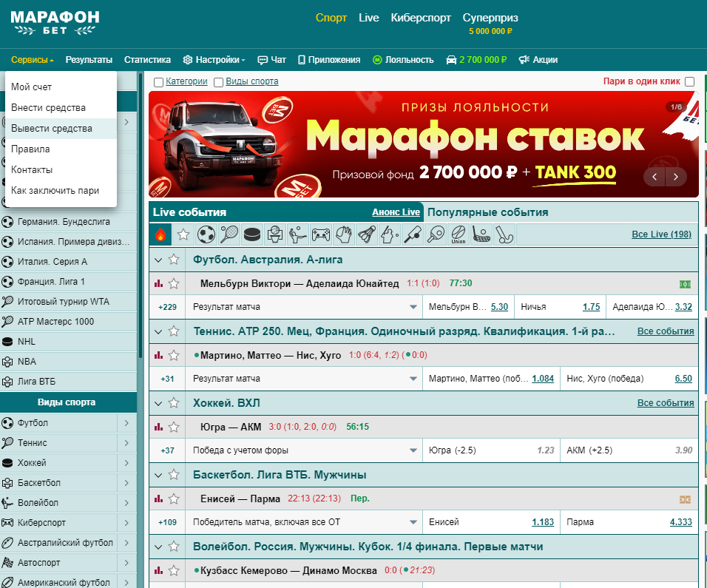This screenshot has height=588, width=707.
Task: Open statistics chart for Югра — АКМ match
Action: (x=158, y=427)
